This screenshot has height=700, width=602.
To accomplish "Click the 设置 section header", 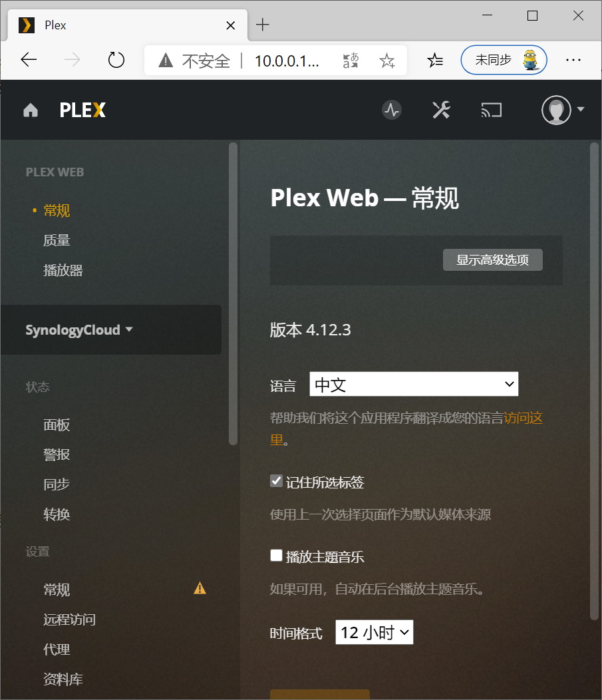I will [37, 552].
